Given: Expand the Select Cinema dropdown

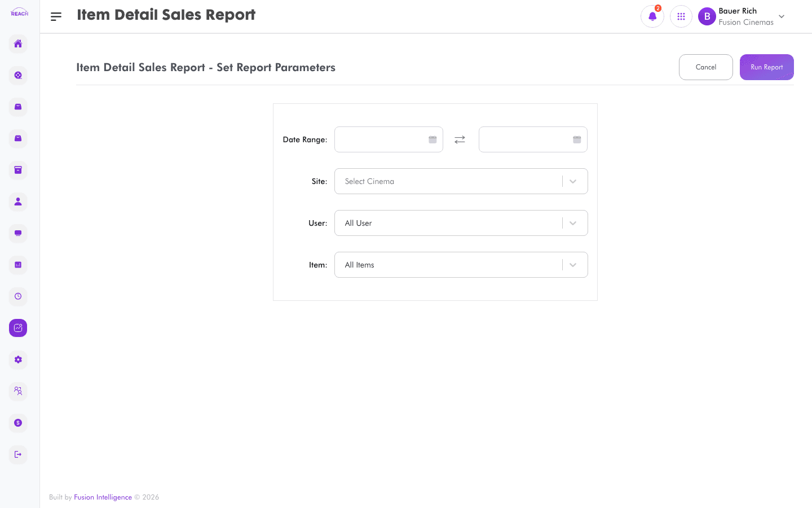Looking at the screenshot, I should click(x=461, y=181).
